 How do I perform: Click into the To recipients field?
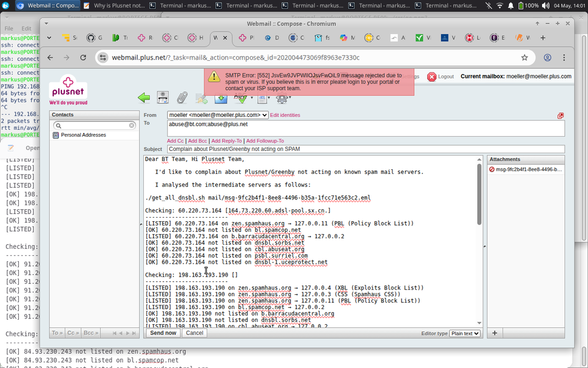click(x=366, y=129)
